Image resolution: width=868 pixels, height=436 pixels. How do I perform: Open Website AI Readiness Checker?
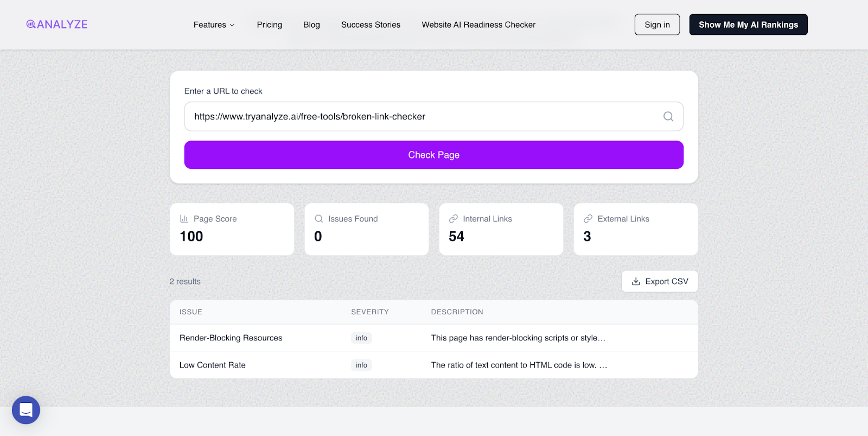coord(478,24)
